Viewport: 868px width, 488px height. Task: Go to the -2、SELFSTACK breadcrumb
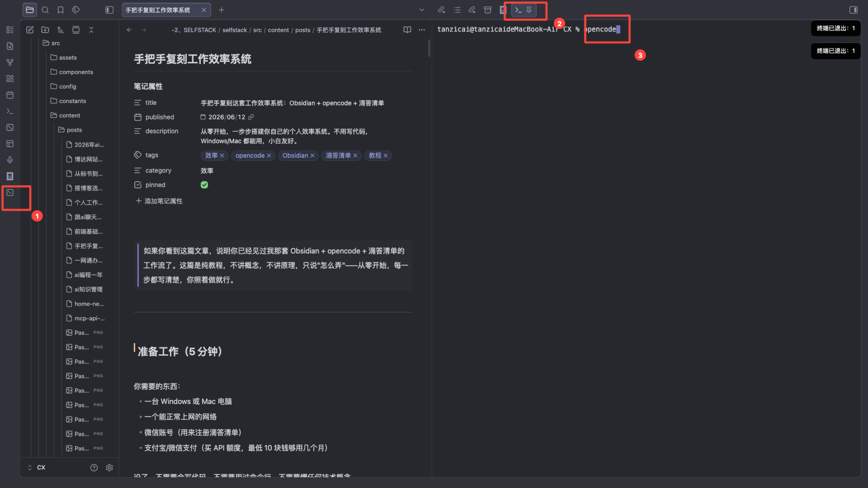click(x=194, y=30)
